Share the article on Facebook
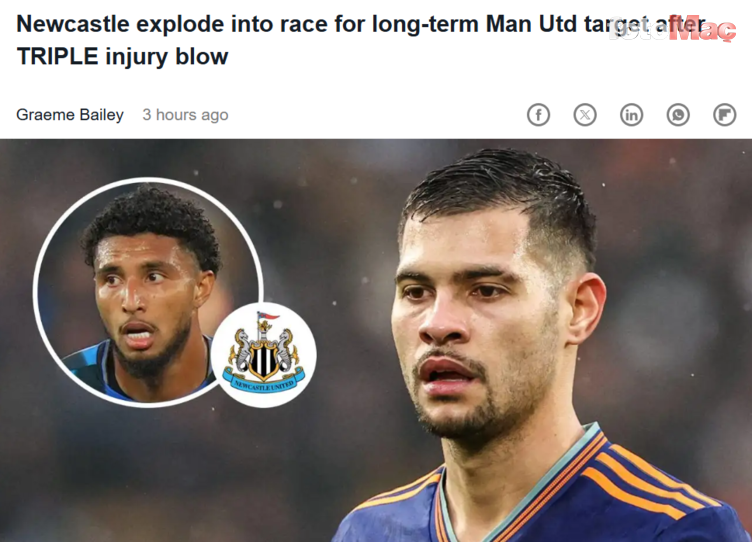 point(538,115)
